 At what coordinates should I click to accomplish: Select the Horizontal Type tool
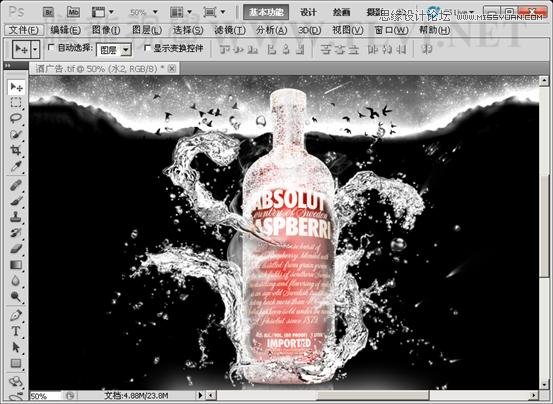[16, 331]
